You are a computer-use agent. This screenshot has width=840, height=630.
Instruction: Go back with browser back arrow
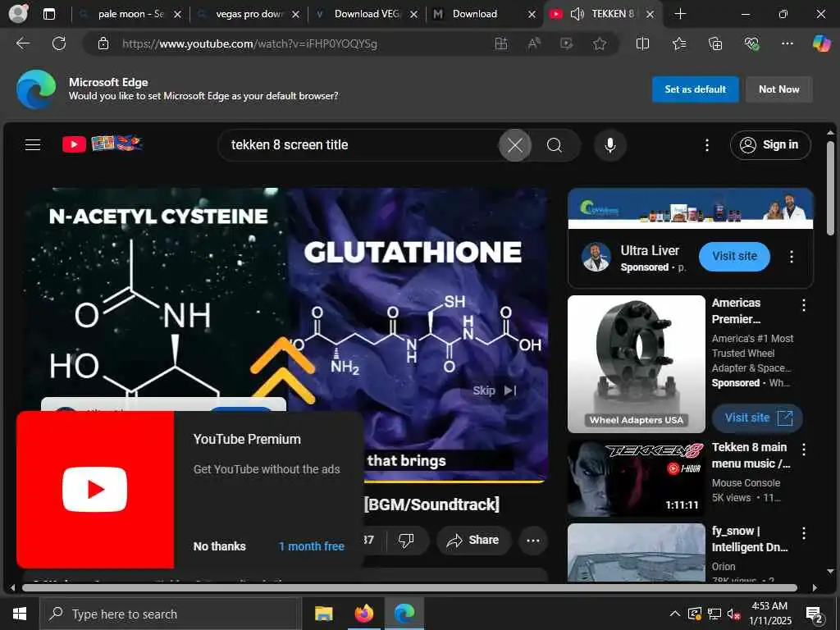coord(22,43)
